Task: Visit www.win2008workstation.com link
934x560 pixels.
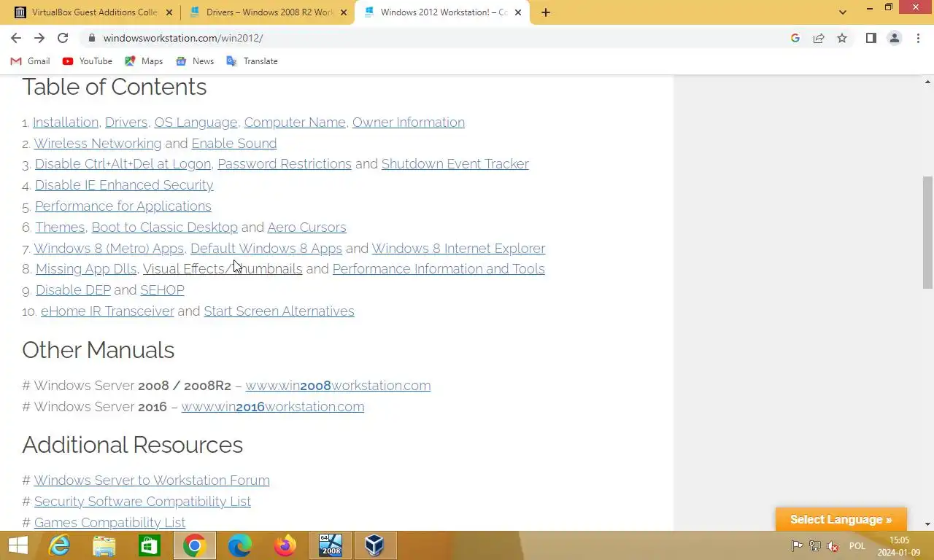Action: [338, 386]
